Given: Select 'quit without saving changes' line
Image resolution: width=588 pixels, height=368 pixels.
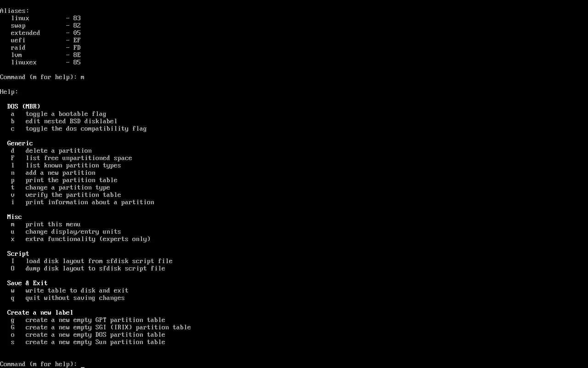Looking at the screenshot, I should click(68, 298).
